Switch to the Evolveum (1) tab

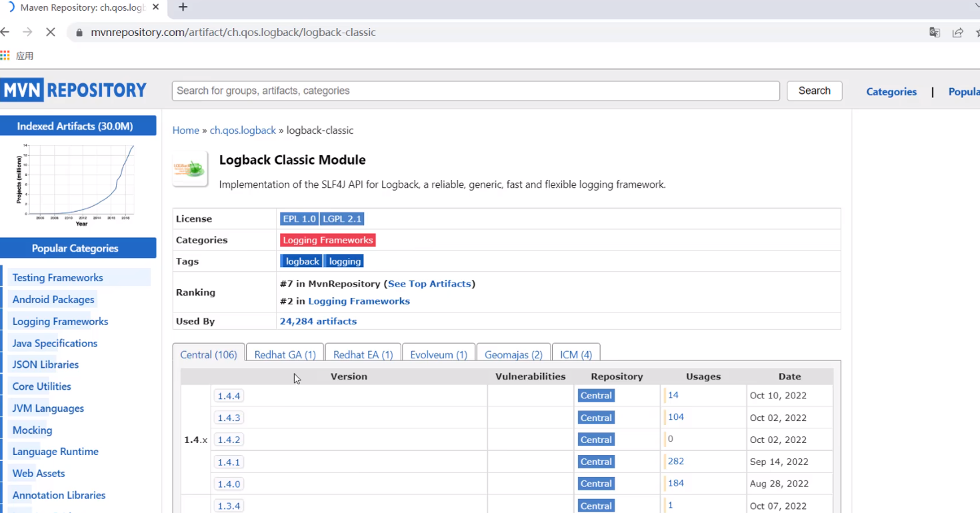(x=439, y=354)
